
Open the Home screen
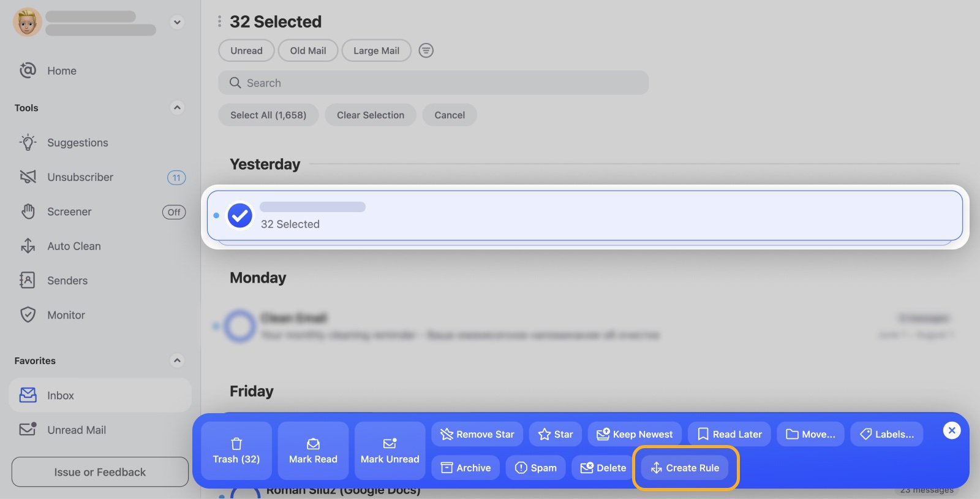61,70
